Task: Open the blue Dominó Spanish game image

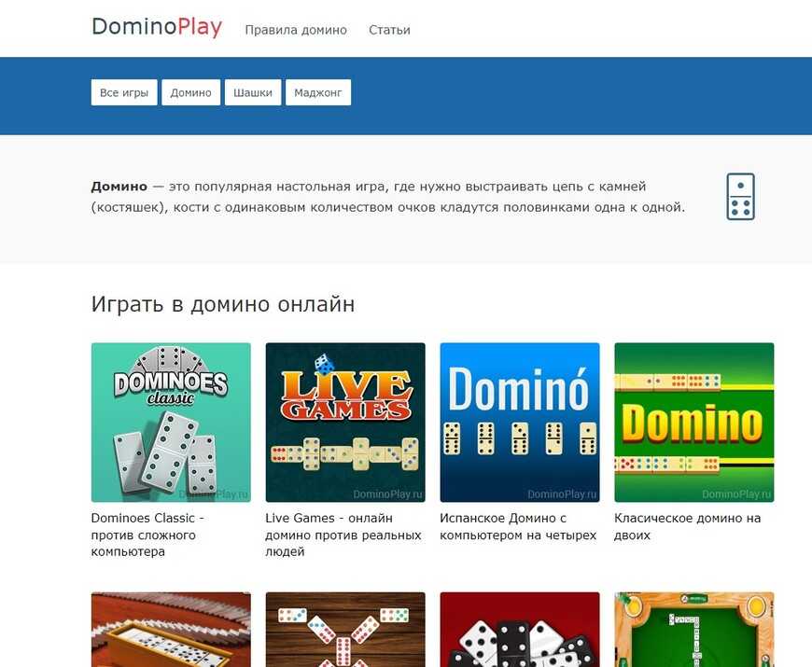Action: (520, 423)
